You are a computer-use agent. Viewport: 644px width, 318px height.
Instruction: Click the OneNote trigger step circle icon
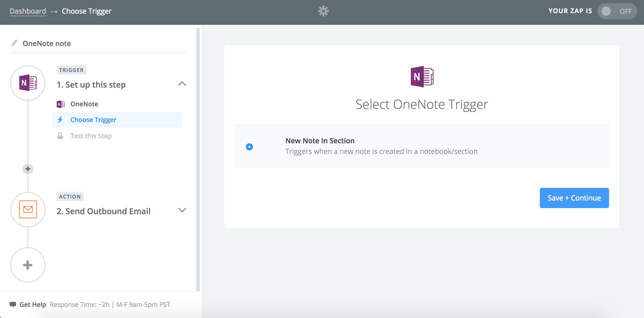tap(28, 83)
